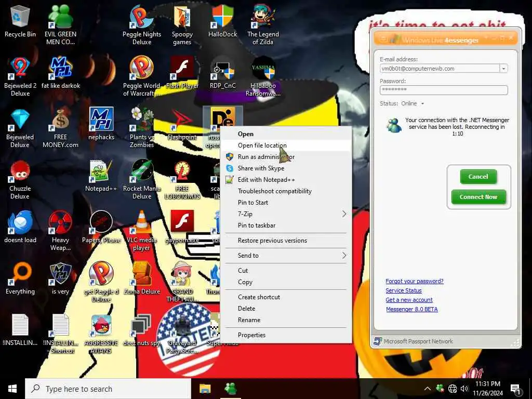Open VLC media player shortcut

(x=142, y=231)
